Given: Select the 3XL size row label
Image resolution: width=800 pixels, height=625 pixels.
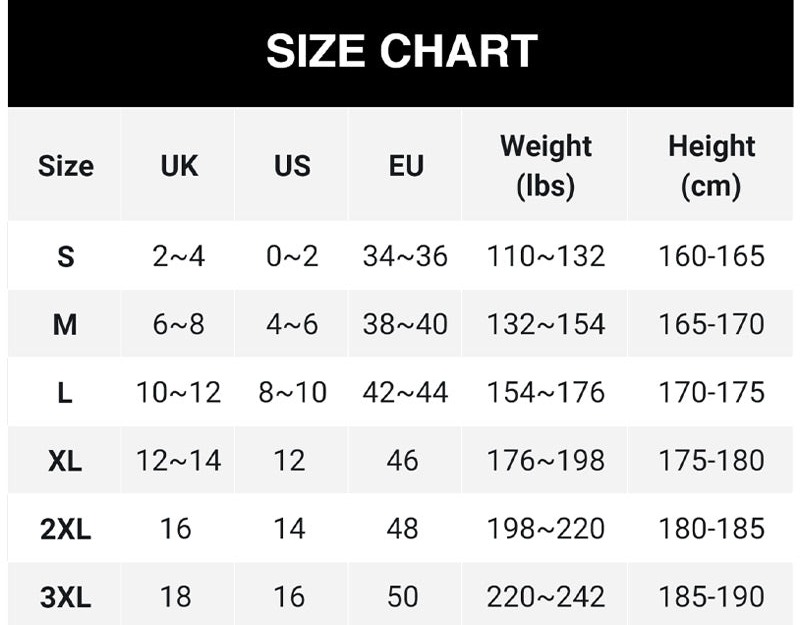Looking at the screenshot, I should click(x=65, y=598).
